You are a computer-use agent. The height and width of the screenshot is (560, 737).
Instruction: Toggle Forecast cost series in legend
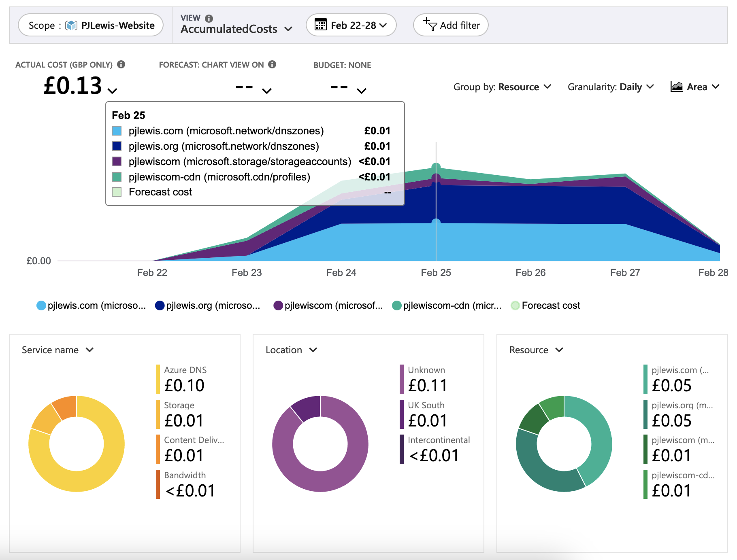click(545, 305)
